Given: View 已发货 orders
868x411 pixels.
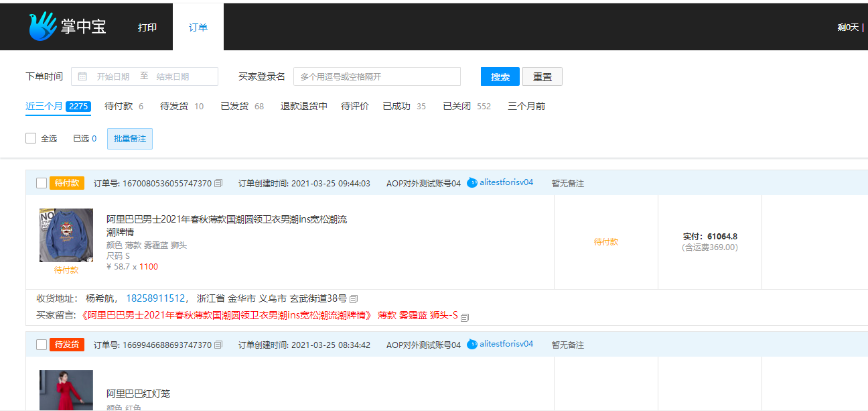Looking at the screenshot, I should (242, 106).
